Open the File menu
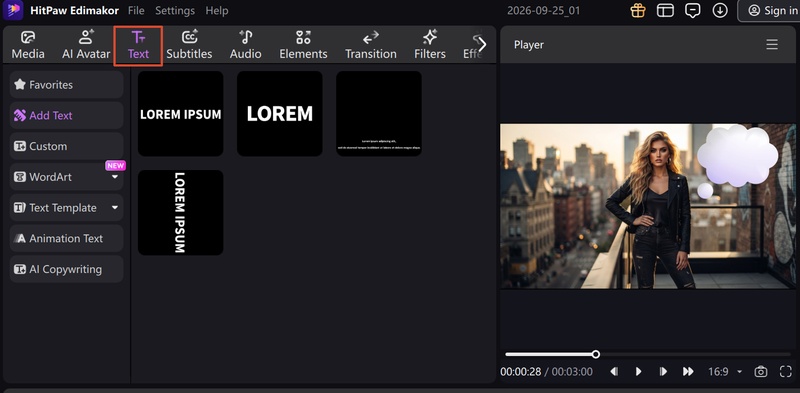 click(x=136, y=11)
